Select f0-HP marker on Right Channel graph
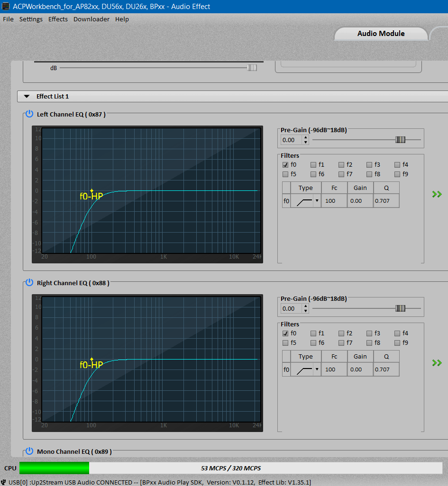 pos(91,359)
